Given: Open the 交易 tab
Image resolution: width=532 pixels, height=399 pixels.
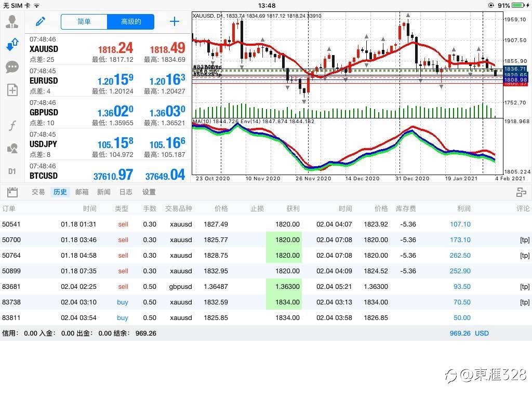Looking at the screenshot, I should (x=38, y=192).
